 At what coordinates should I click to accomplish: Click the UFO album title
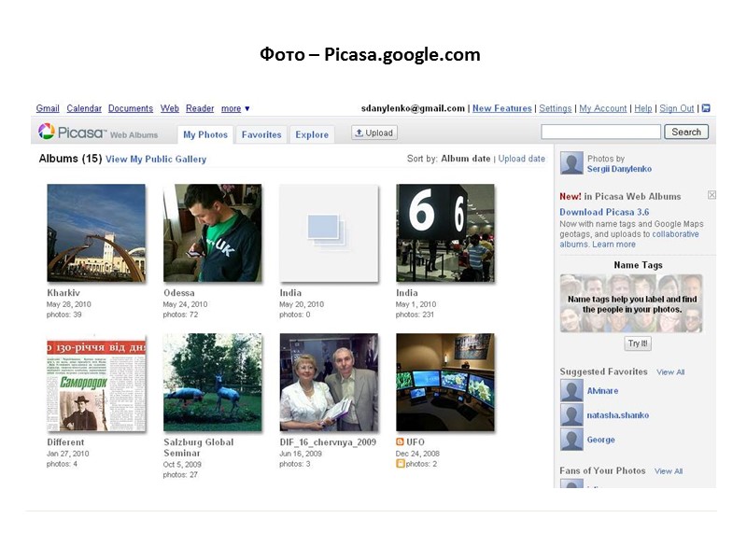[416, 441]
